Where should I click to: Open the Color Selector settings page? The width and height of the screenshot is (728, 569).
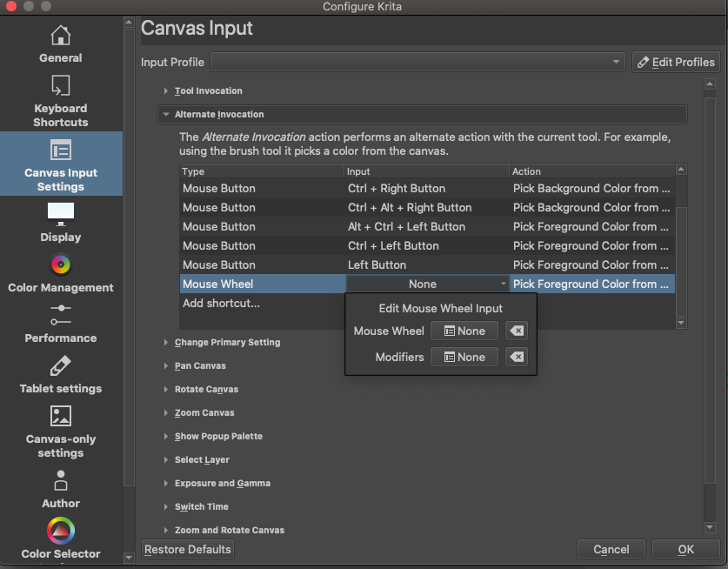(x=60, y=538)
